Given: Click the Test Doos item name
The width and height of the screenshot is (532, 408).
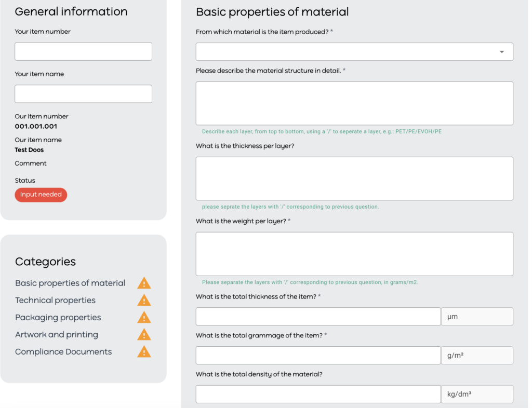Looking at the screenshot, I should pos(29,150).
